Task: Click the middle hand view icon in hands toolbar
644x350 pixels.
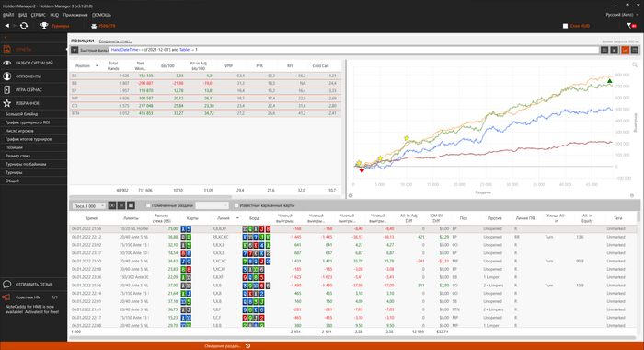Action: pyautogui.click(x=121, y=205)
